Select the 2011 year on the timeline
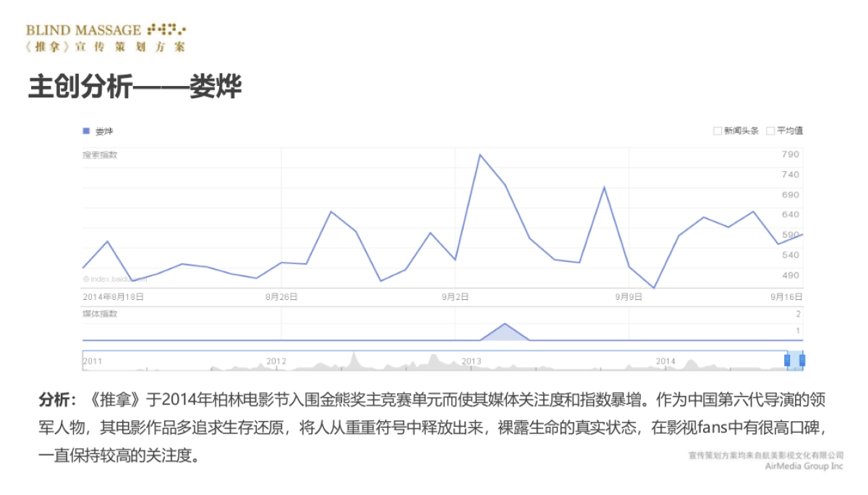Image resolution: width=868 pixels, height=495 pixels. click(91, 358)
